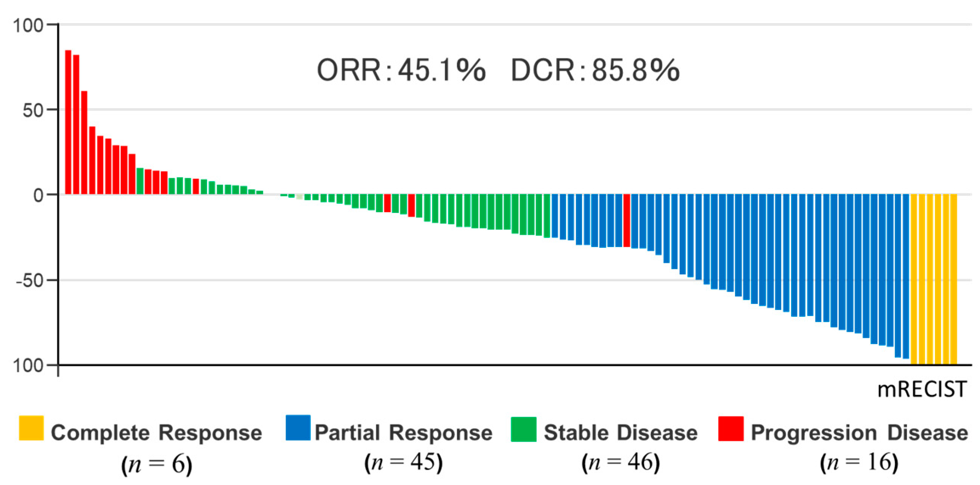This screenshot has width=980, height=485.
Task: Select the mRECIST axis label
Action: 921,389
